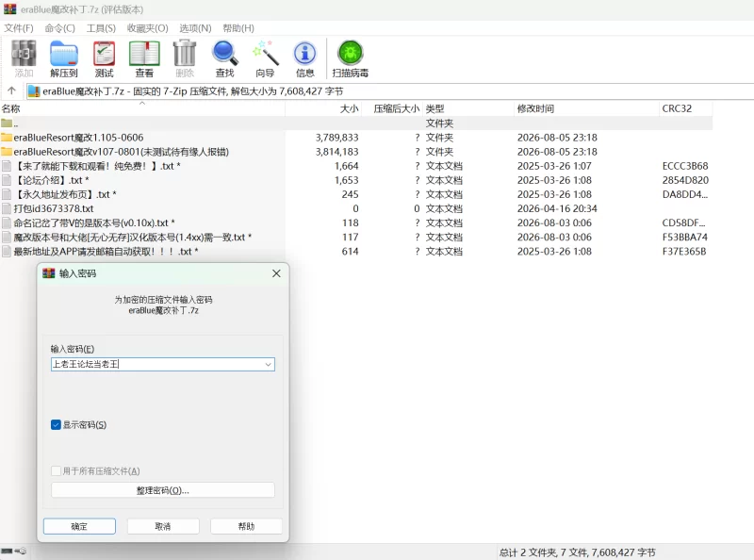Click the archive path address bar

(389, 91)
